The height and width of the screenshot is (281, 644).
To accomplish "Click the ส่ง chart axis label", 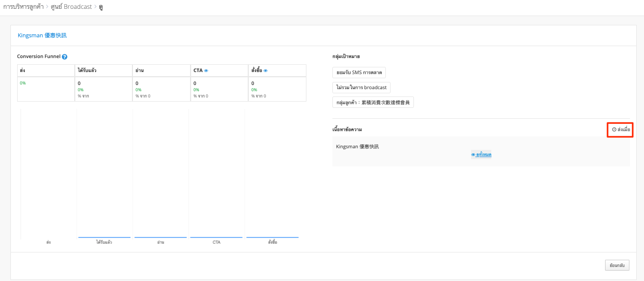I will pyautogui.click(x=48, y=242).
